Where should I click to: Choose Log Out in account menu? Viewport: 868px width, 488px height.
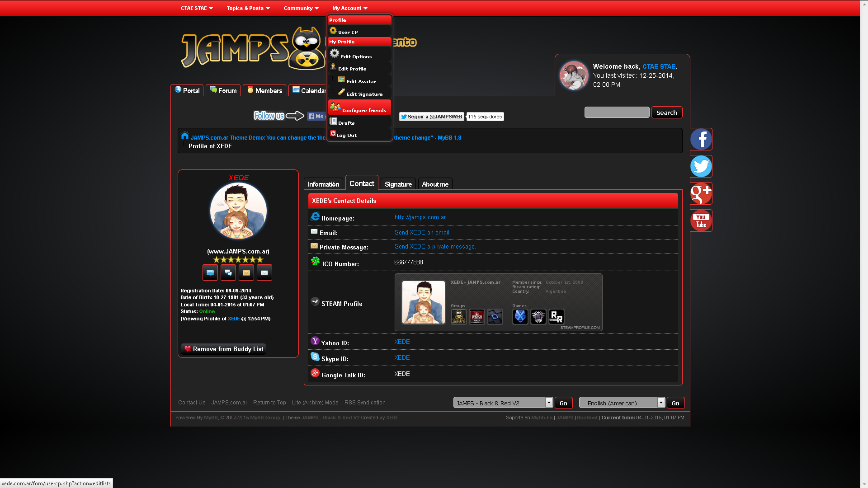[x=346, y=135]
